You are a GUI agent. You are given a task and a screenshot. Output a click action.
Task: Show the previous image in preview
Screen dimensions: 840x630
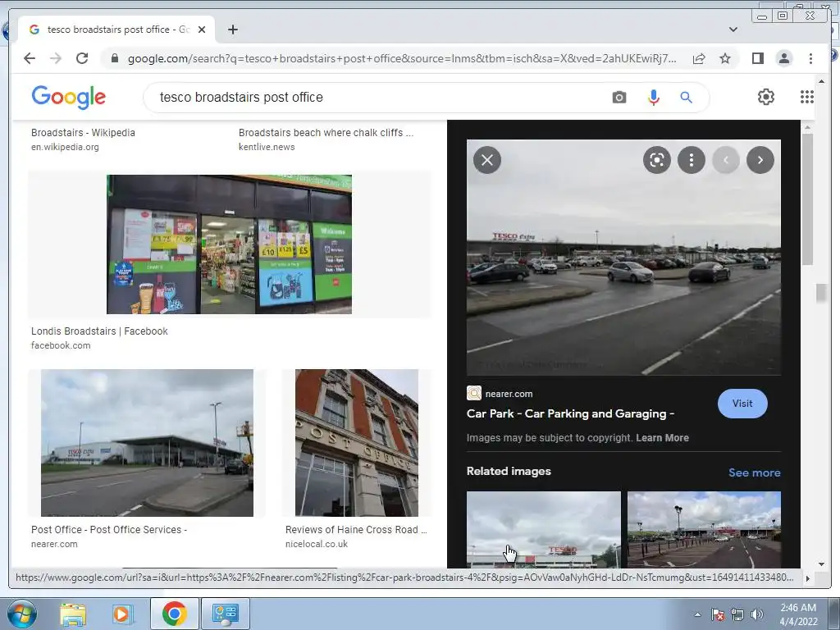pyautogui.click(x=726, y=160)
